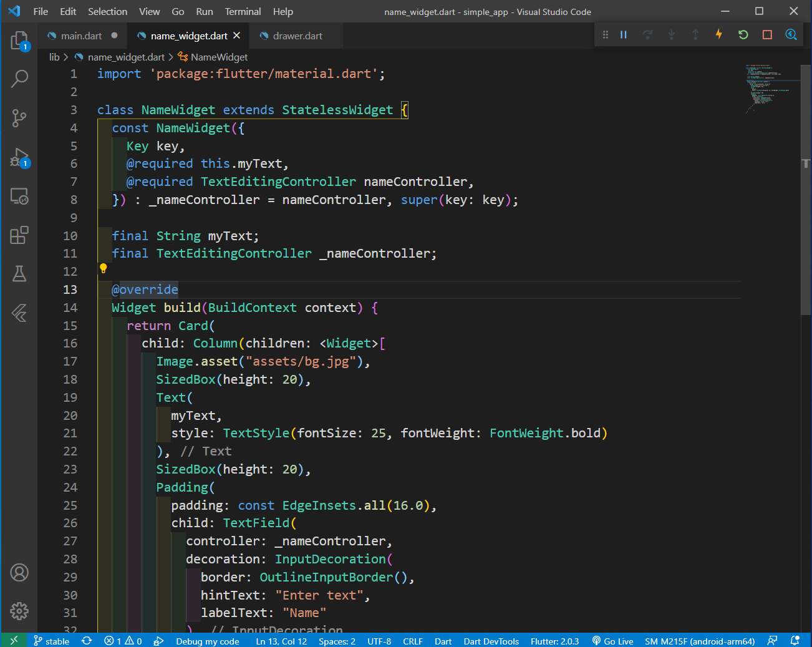This screenshot has height=647, width=812.
Task: Change end of line sequence CRLF
Action: (413, 641)
